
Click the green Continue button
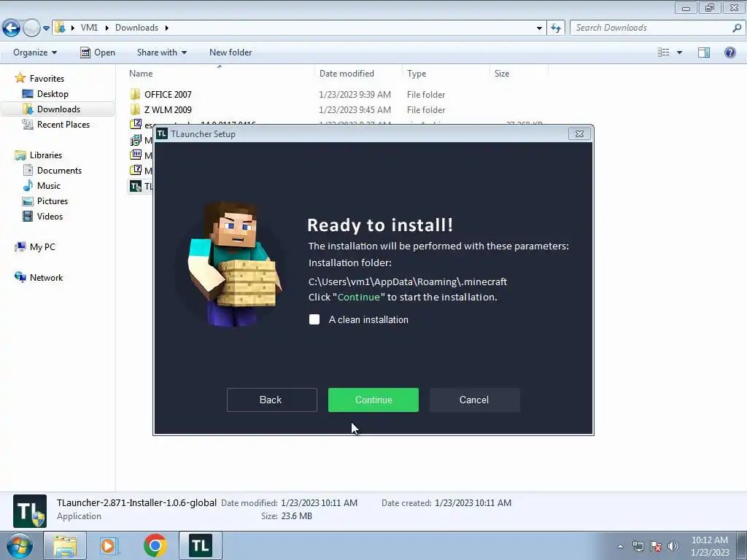(373, 400)
